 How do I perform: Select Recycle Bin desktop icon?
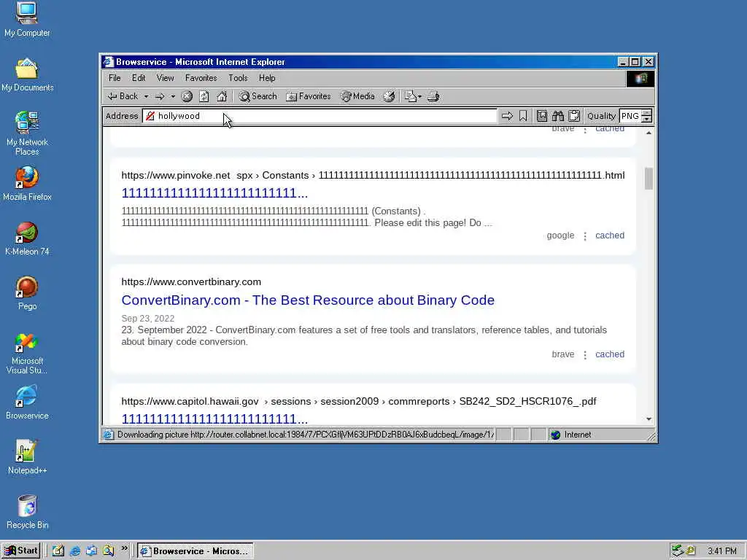tap(27, 512)
